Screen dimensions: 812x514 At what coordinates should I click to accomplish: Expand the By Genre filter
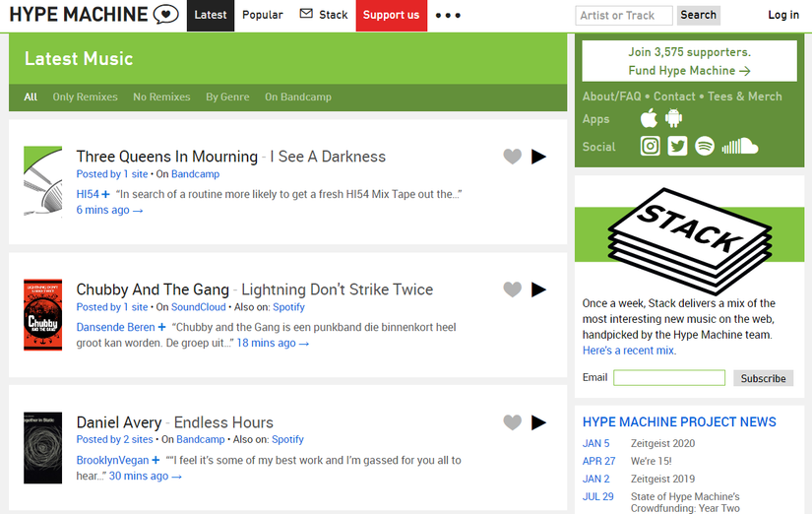tap(227, 97)
